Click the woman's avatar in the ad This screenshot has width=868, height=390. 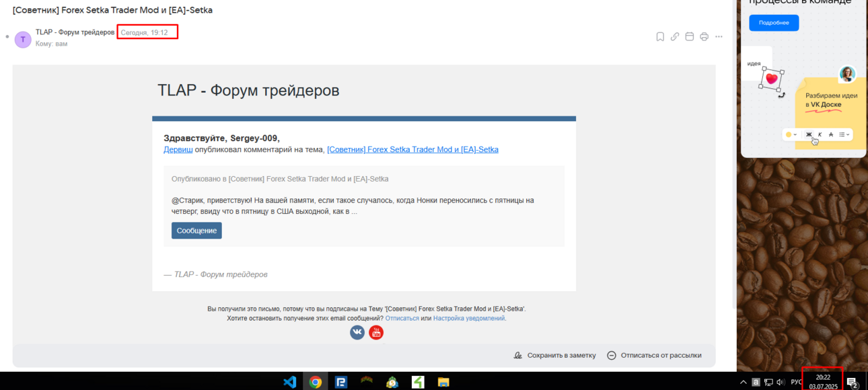click(x=847, y=74)
